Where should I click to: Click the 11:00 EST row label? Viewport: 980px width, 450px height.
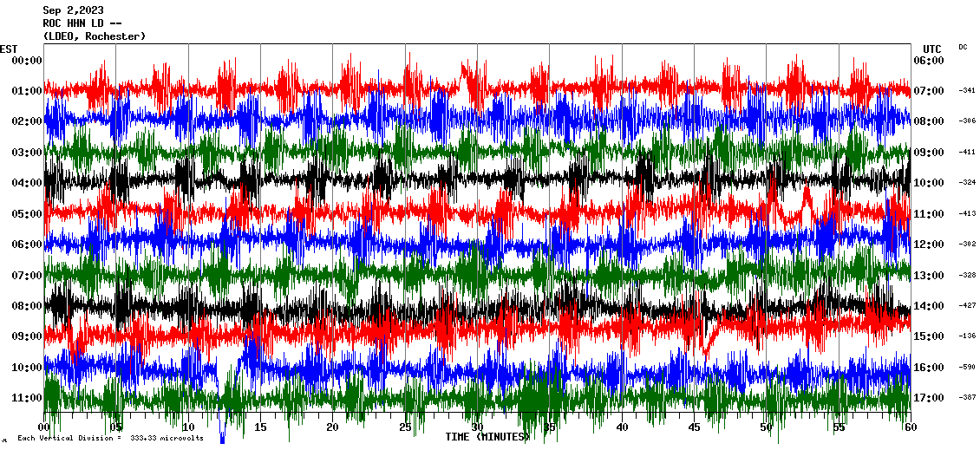[27, 398]
